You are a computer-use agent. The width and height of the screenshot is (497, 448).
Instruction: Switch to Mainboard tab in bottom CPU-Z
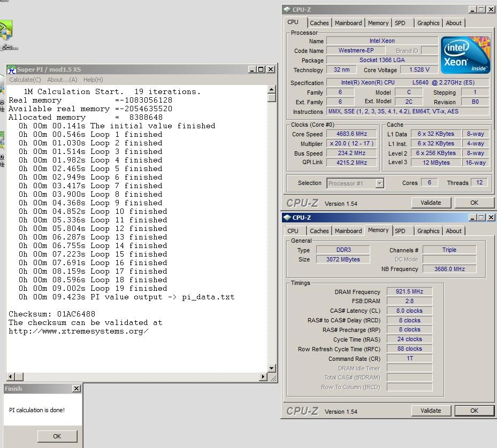348,231
